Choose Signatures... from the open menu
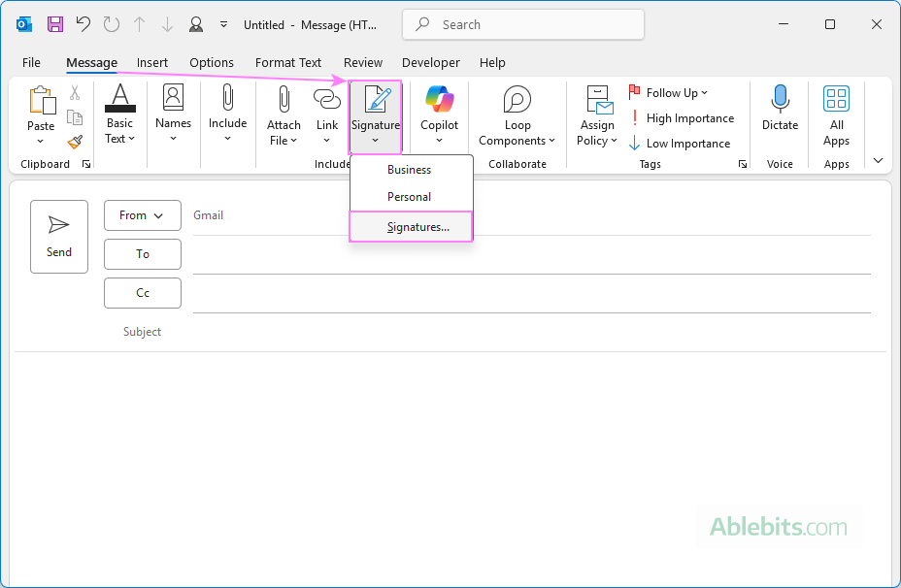 tap(411, 226)
